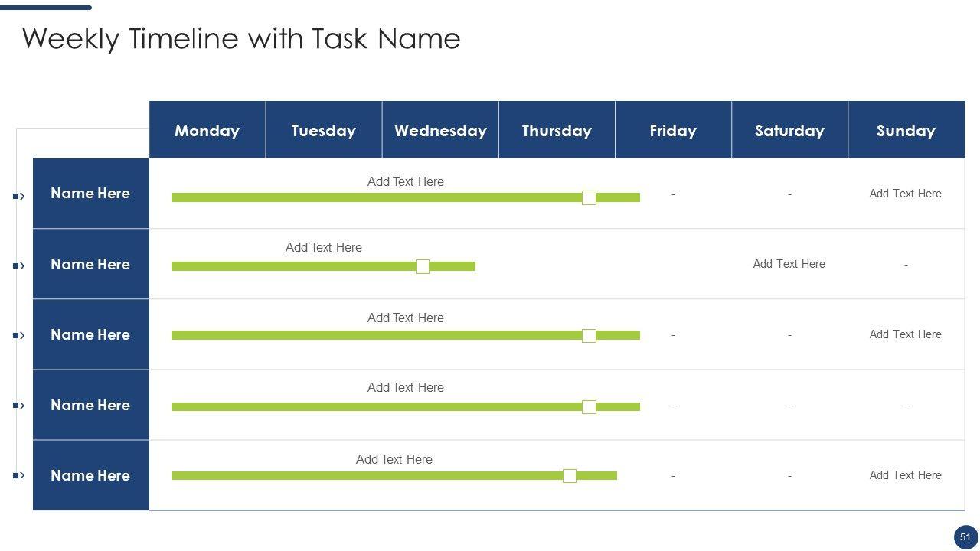Viewport: 980px width, 551px height.
Task: Click the arrow bullet beside the first Name Here row
Action: [19, 197]
